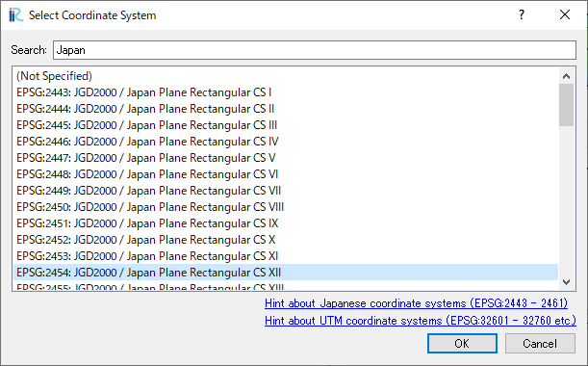Open hint about UTM coordinate systems link
Screen dimensions: 588x366
(x=421, y=321)
